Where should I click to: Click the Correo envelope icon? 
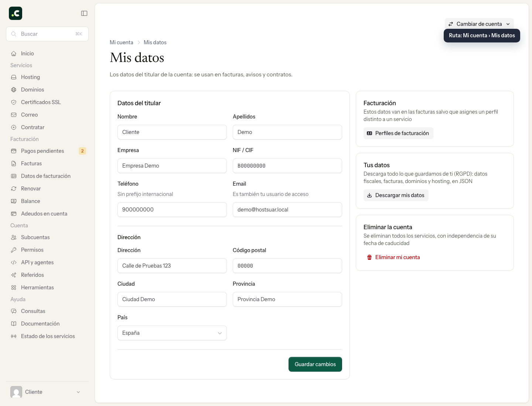tap(14, 115)
